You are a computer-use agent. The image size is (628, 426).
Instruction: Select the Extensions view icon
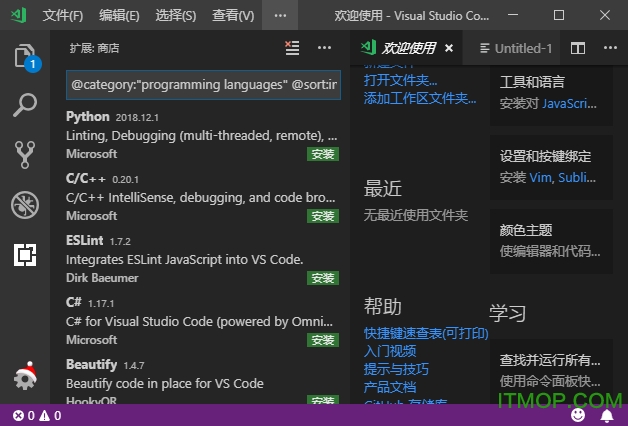[25, 255]
